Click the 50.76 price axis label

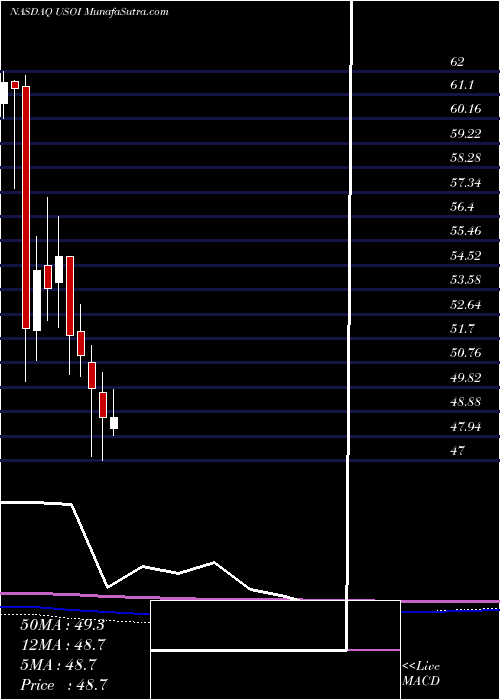pos(465,353)
